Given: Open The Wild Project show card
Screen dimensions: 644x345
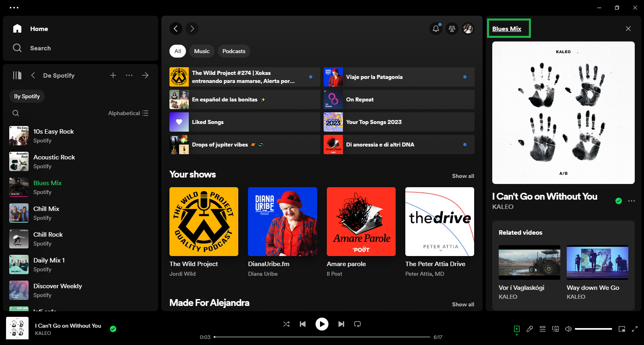Looking at the screenshot, I should [204, 232].
